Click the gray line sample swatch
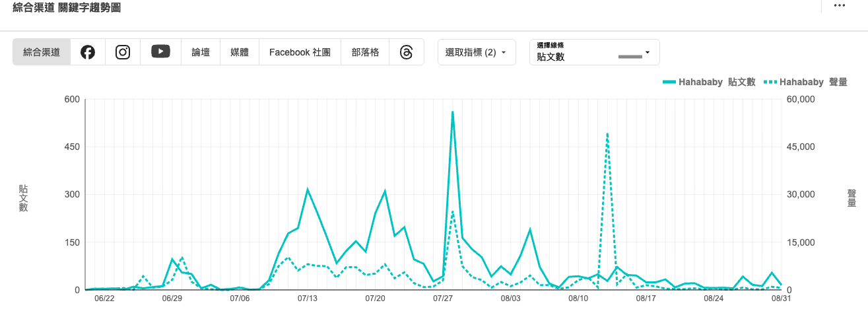This screenshot has width=868, height=315. click(x=630, y=57)
